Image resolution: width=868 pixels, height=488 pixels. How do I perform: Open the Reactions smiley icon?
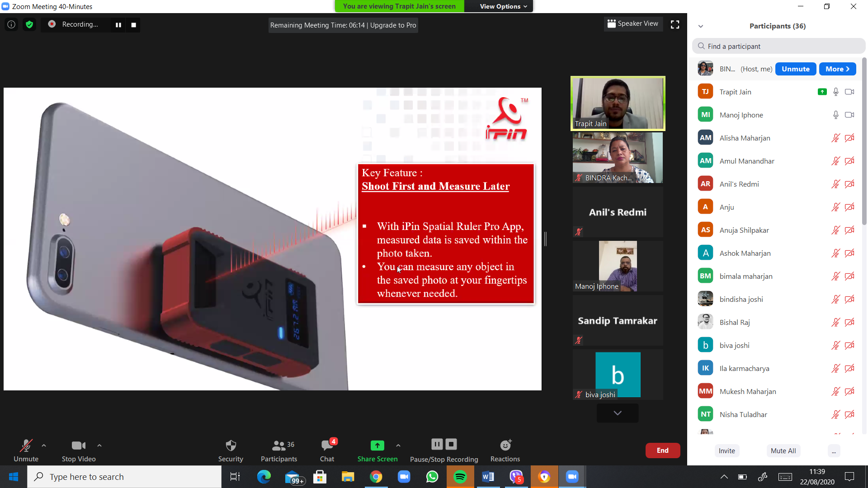click(505, 446)
